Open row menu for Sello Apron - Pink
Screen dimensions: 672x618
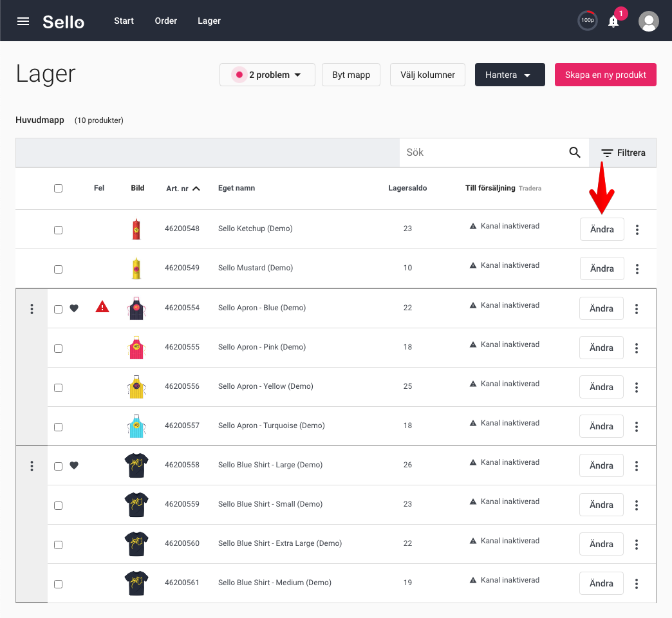[637, 348]
